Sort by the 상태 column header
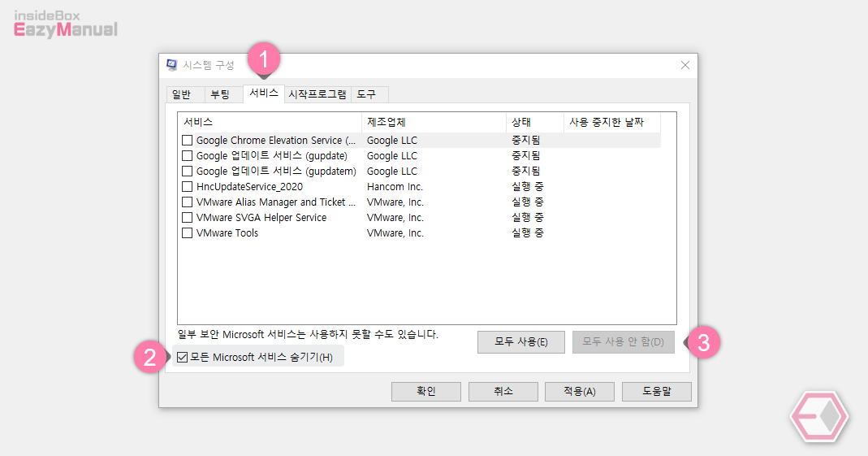868x456 pixels. coord(535,123)
